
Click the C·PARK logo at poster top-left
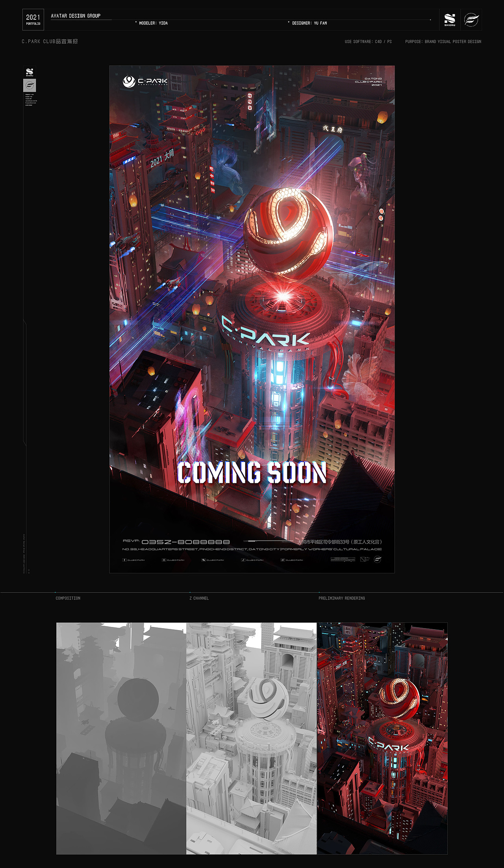coord(145,82)
